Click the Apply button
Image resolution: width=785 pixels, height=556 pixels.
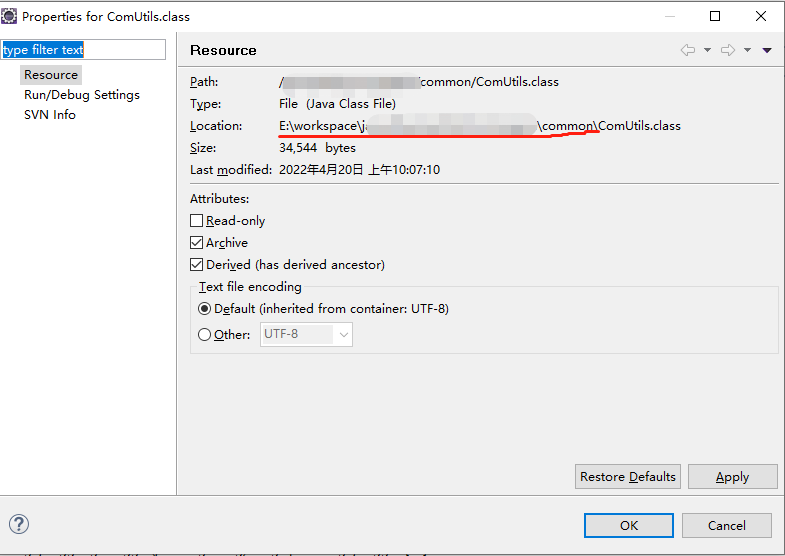point(732,476)
